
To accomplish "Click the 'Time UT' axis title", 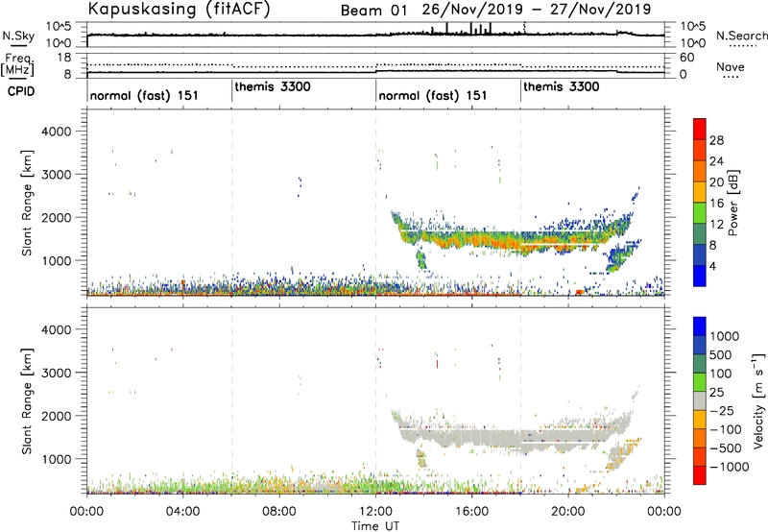I will tap(375, 526).
